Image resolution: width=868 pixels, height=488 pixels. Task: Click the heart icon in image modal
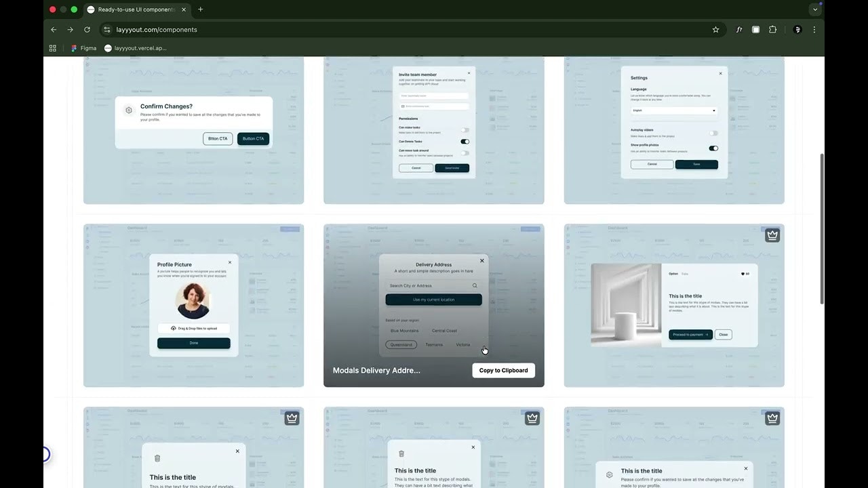[743, 274]
